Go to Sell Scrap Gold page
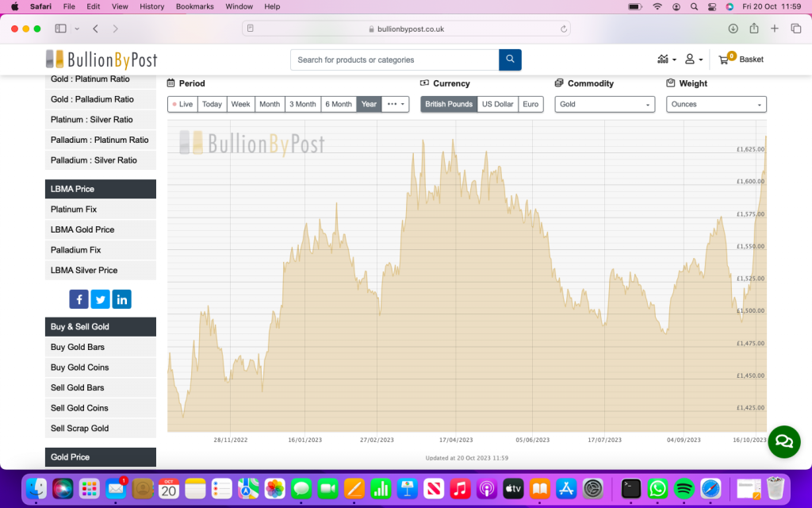The image size is (812, 508). tap(79, 429)
